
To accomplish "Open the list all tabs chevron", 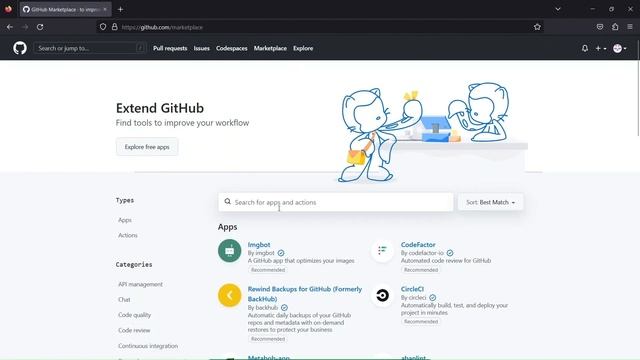I will coord(558,9).
